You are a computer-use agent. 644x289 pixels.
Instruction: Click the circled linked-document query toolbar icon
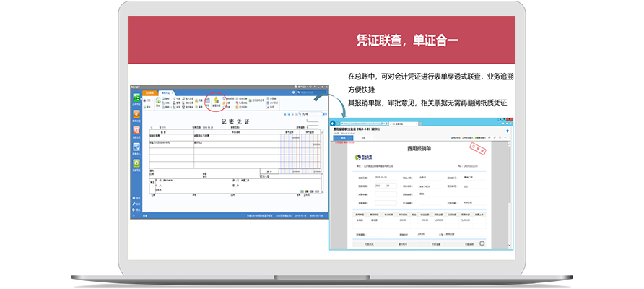click(216, 102)
